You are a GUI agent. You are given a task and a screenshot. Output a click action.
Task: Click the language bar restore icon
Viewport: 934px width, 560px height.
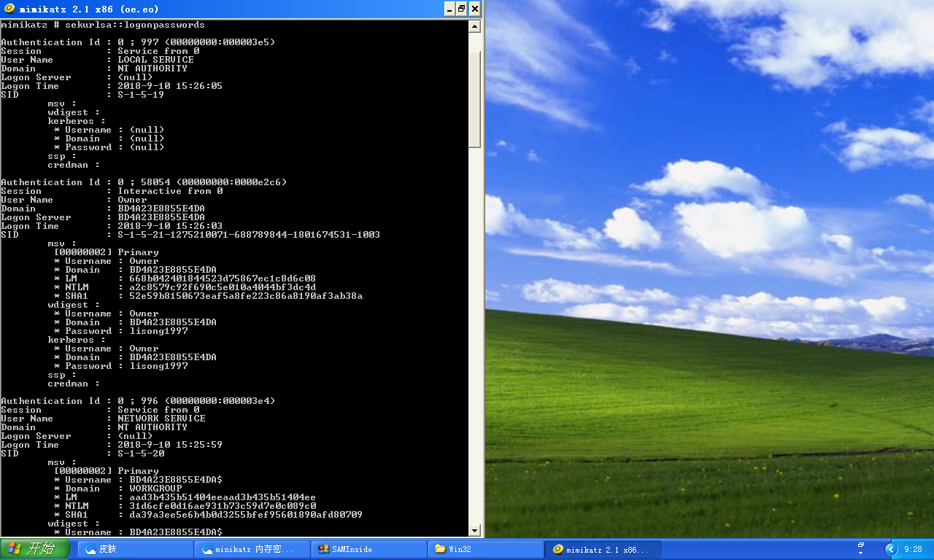coord(861,545)
